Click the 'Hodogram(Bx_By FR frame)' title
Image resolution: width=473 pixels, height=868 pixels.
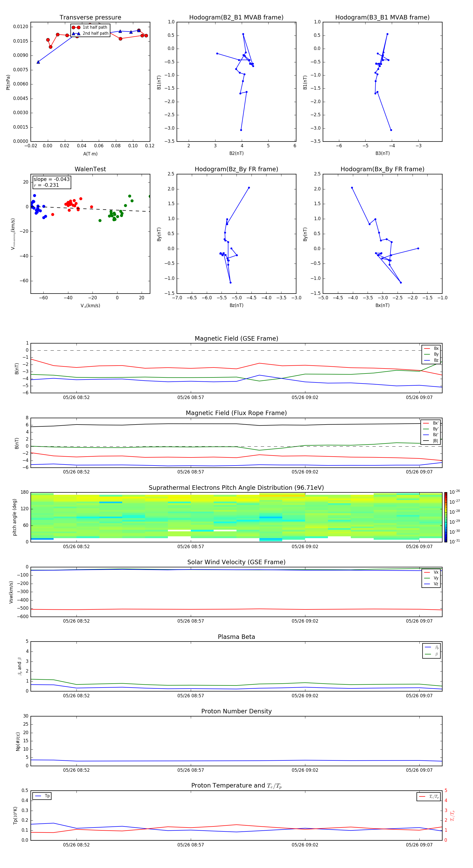(x=382, y=169)
